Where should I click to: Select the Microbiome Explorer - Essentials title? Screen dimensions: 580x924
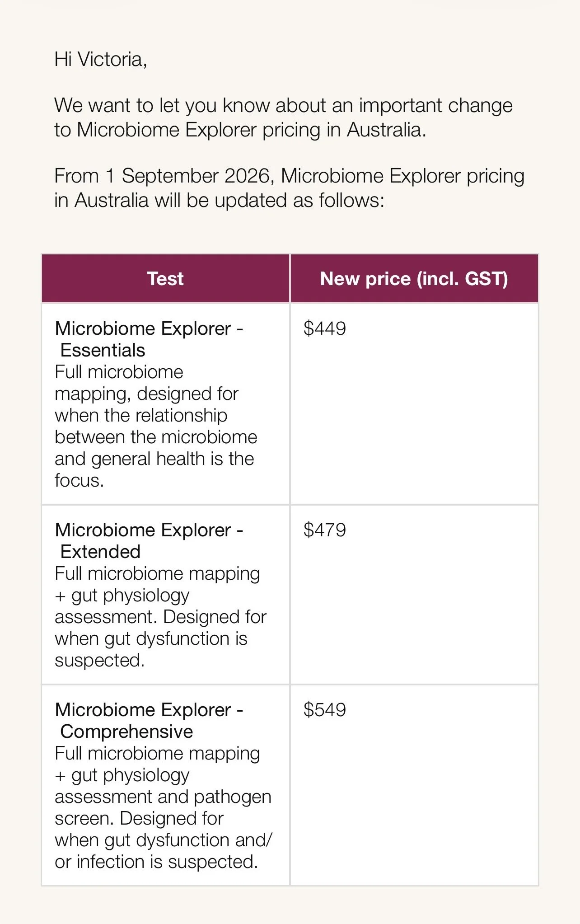click(x=149, y=339)
